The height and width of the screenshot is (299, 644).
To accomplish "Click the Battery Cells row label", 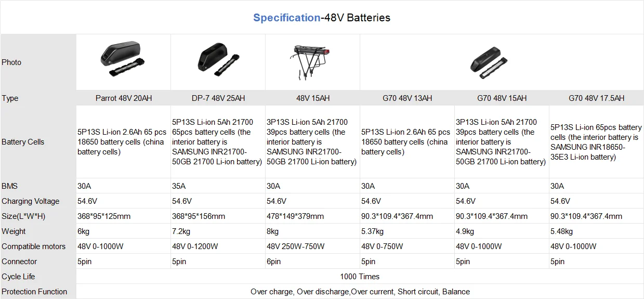I will [x=23, y=142].
